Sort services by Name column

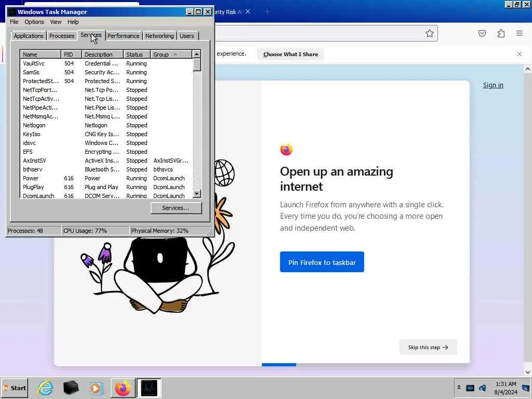point(41,54)
